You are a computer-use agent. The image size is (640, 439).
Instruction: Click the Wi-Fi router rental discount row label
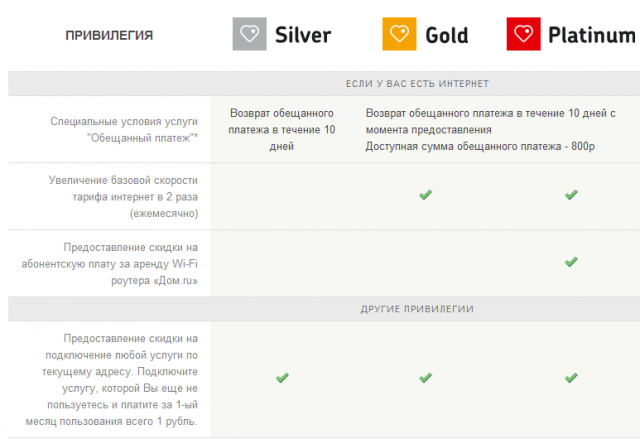[123, 263]
